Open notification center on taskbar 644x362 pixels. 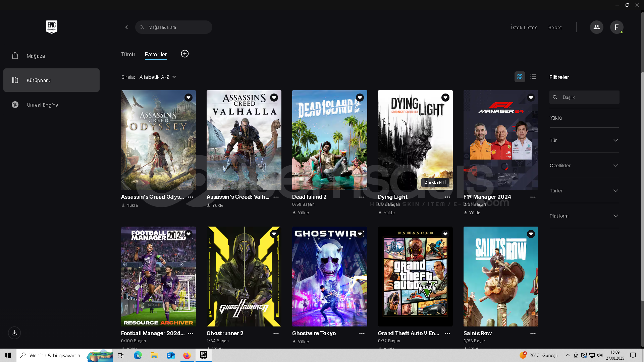pos(633,355)
